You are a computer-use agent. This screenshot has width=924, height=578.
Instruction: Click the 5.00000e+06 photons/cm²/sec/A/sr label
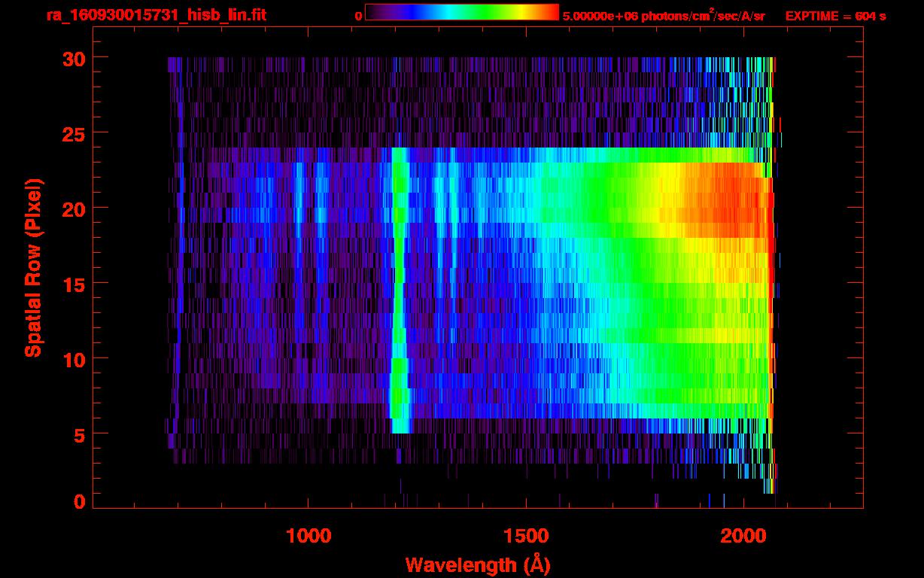[x=664, y=16]
